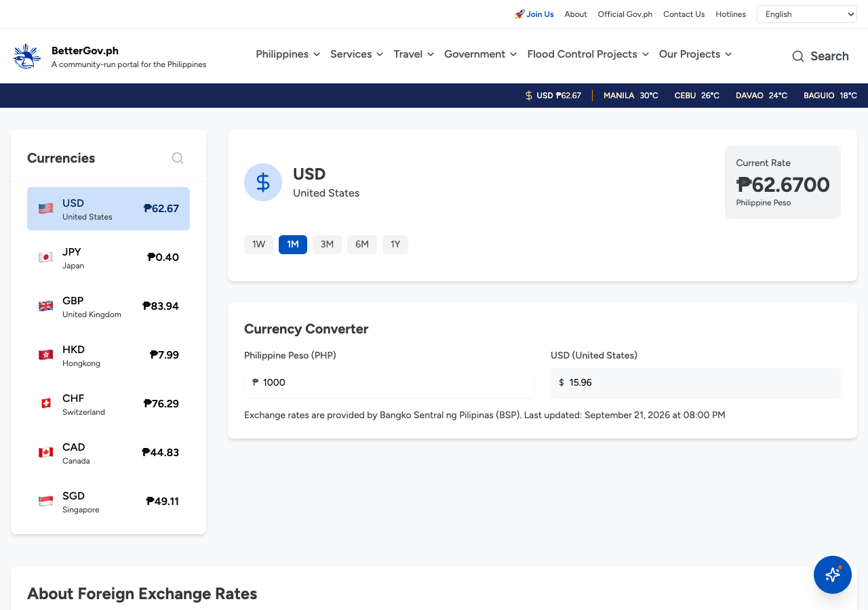Expand the Philippines menu
The height and width of the screenshot is (610, 868).
point(288,54)
